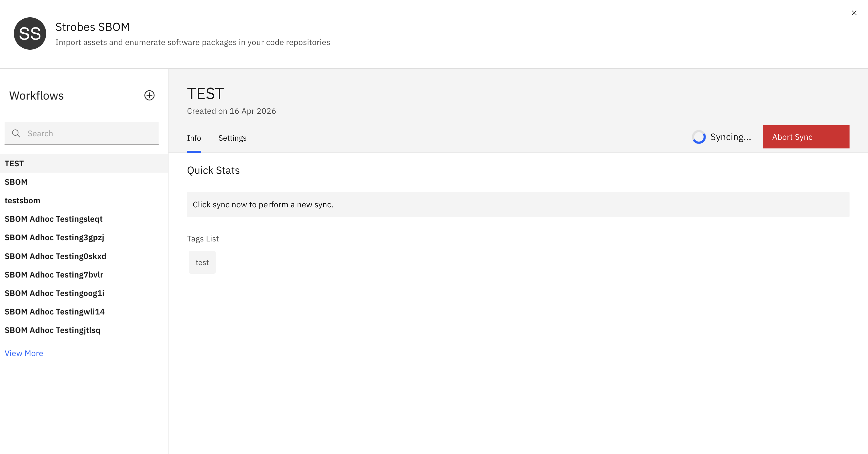The height and width of the screenshot is (454, 868).
Task: Open SBOM Adhoc Testing3gpzj workflow
Action: pos(54,238)
